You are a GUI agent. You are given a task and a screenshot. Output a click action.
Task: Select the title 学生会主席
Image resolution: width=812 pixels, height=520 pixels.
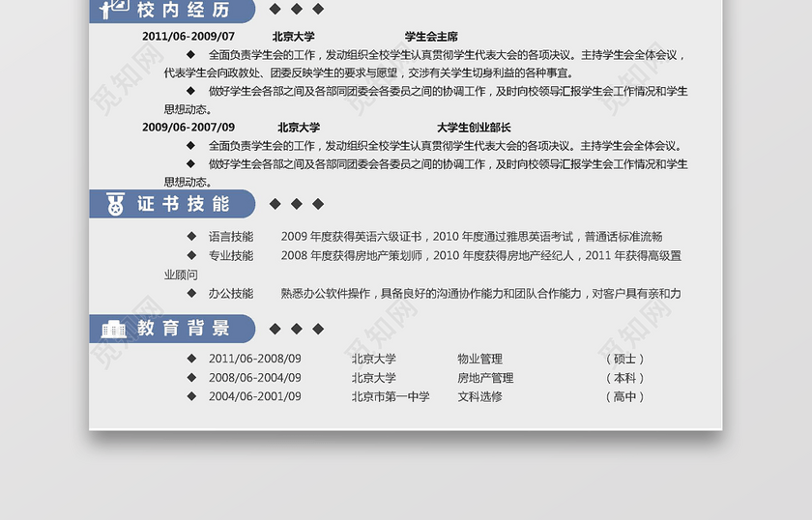pyautogui.click(x=431, y=37)
